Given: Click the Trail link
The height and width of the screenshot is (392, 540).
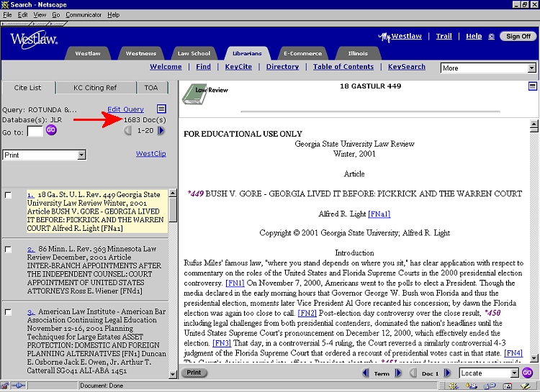Looking at the screenshot, I should (x=444, y=36).
